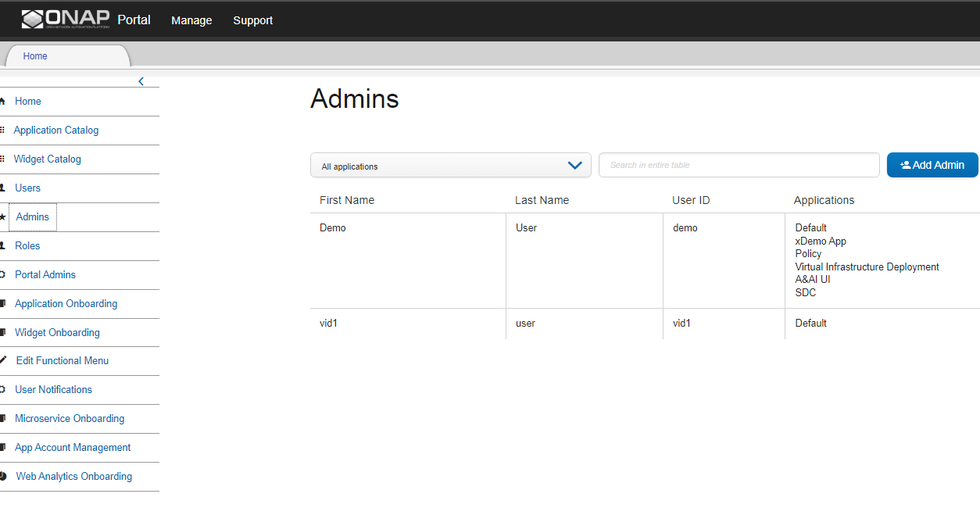Screen dimensions: 980x508
Task: Click the Applications column header
Action: coord(824,200)
